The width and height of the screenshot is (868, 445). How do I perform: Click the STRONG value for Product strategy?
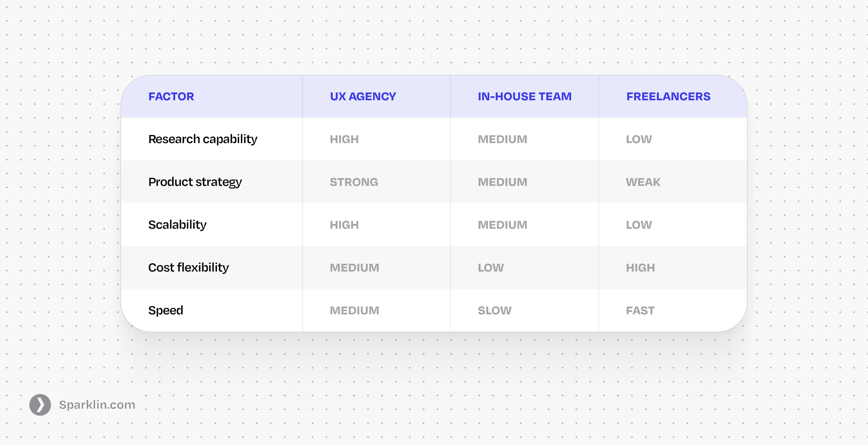(x=354, y=182)
